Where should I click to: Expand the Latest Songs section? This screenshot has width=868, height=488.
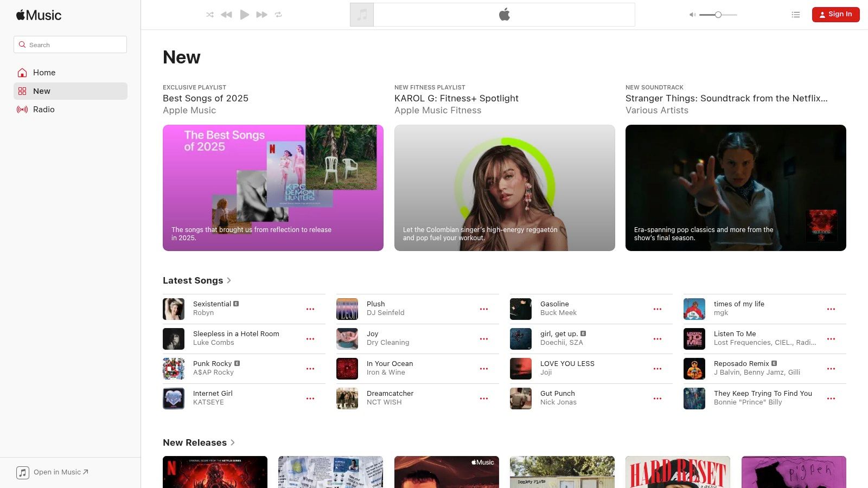point(197,280)
